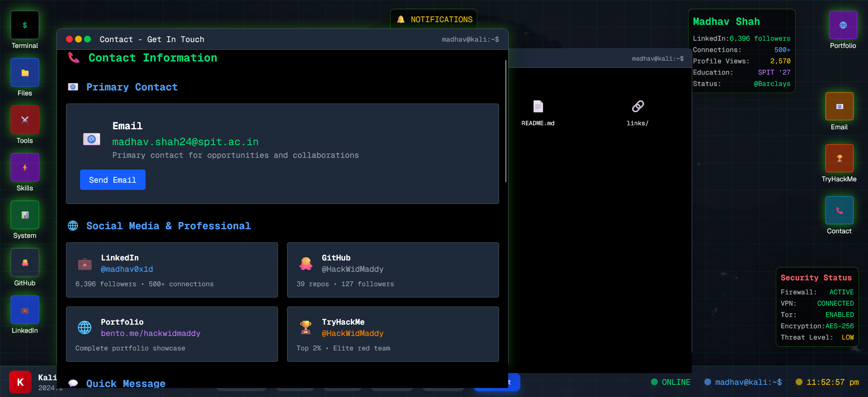Screen dimensions: 868x397
Task: Open the Contact desktop icon
Action: [x=839, y=210]
